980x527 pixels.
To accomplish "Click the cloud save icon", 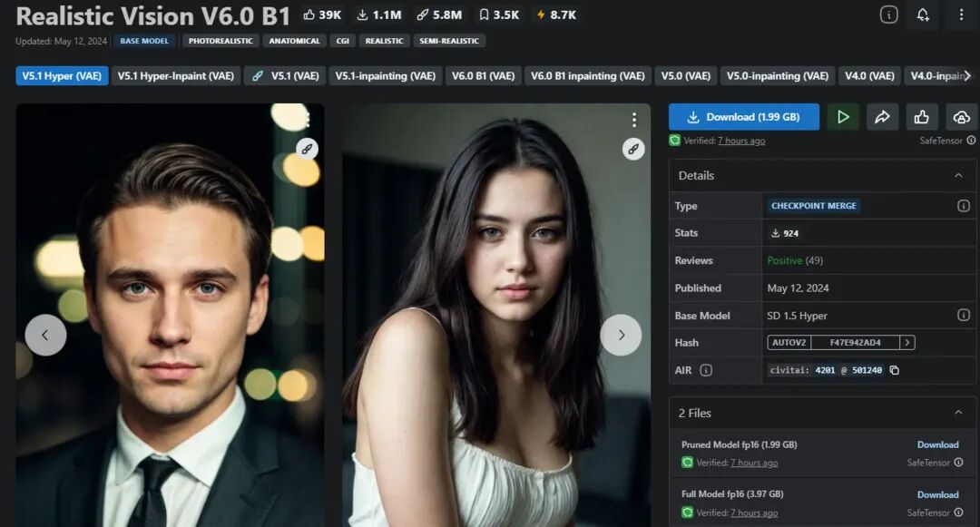I will pos(961,117).
